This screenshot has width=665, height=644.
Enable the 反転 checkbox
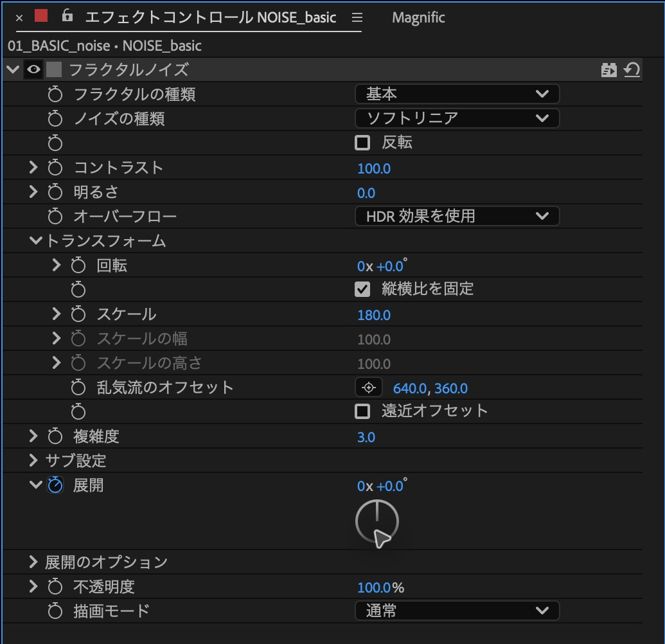(x=362, y=143)
